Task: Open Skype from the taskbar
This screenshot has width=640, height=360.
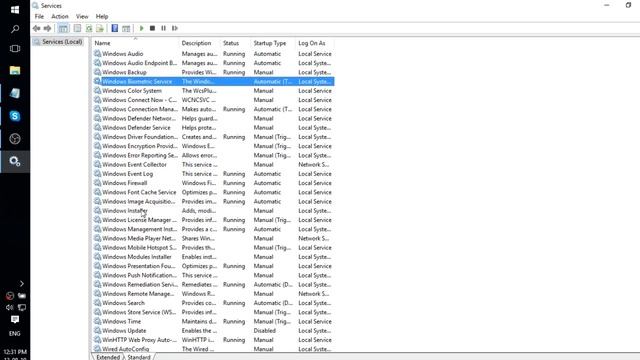Action: click(x=15, y=116)
